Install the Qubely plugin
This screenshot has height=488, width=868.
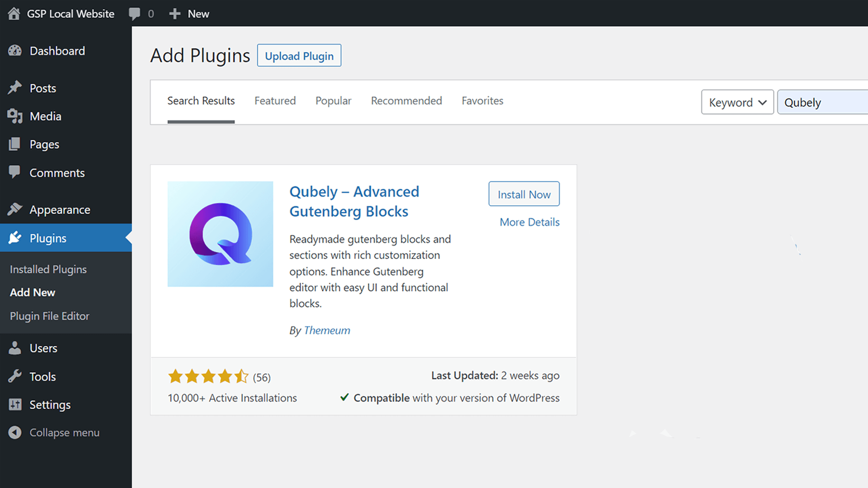pos(524,194)
